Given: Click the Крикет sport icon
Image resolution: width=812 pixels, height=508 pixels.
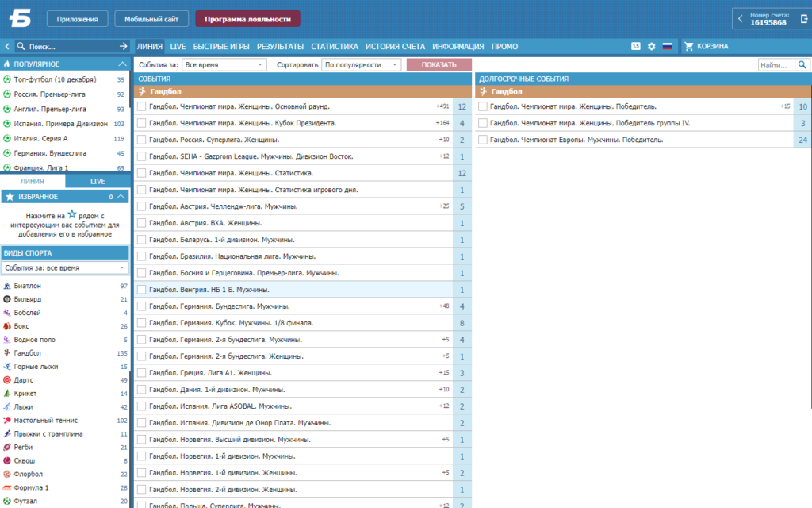Looking at the screenshot, I should pyautogui.click(x=7, y=394).
